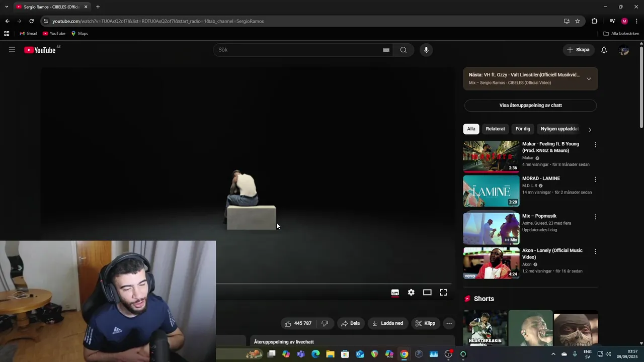Expand the Nästa mix playlist chevron

click(x=589, y=78)
